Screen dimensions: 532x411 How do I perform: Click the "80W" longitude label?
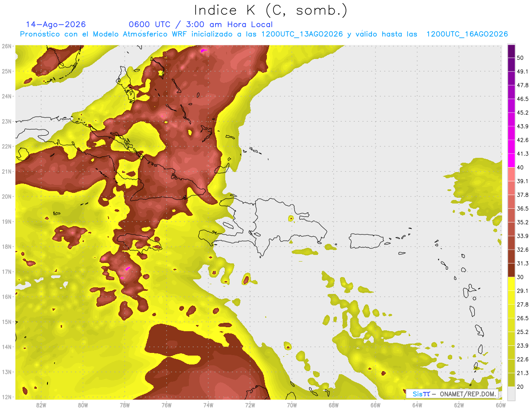[83, 405]
